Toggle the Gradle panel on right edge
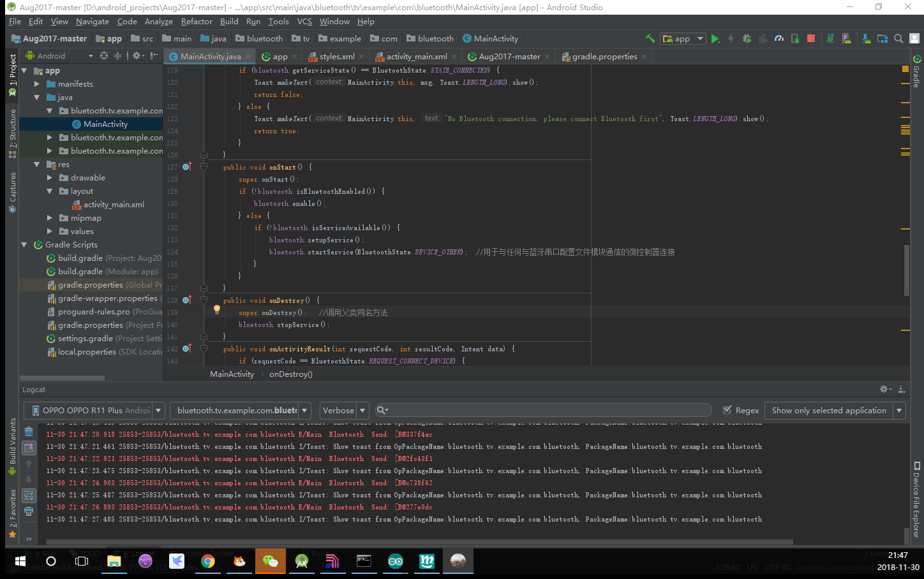 [x=917, y=71]
